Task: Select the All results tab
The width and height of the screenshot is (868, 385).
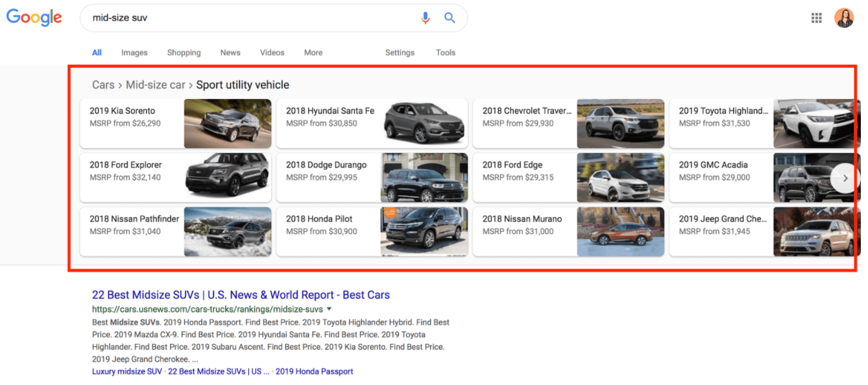Action: (97, 52)
